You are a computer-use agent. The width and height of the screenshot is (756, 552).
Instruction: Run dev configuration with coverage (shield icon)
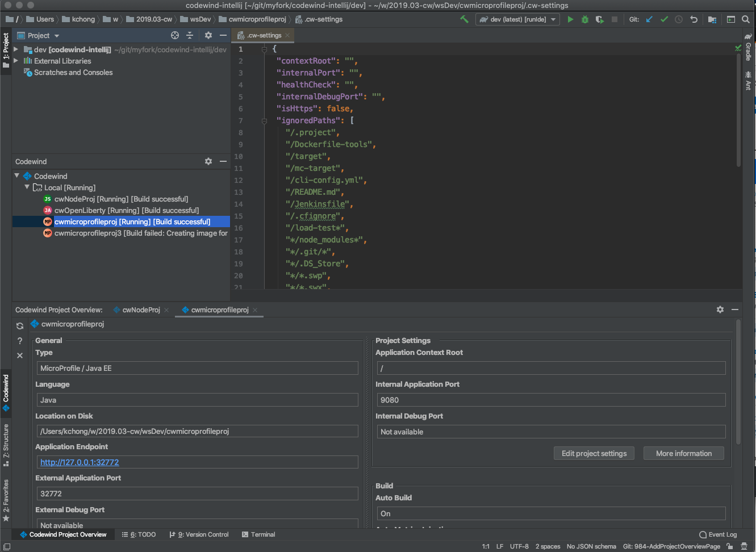pyautogui.click(x=599, y=19)
